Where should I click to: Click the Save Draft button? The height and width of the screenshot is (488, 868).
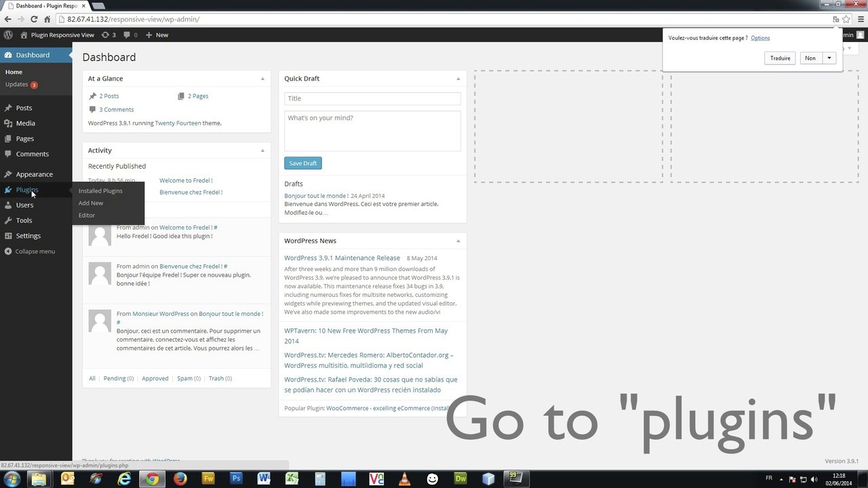point(303,163)
